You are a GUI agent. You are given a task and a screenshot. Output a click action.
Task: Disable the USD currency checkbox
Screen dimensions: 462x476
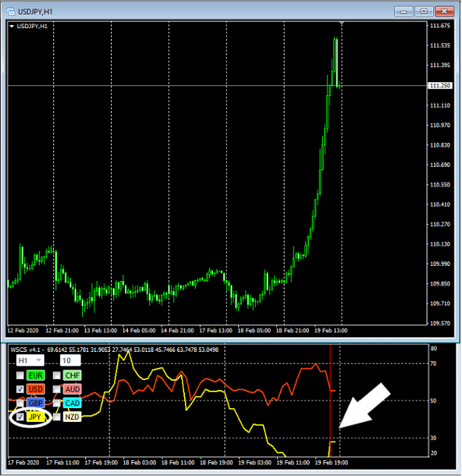[x=21, y=389]
